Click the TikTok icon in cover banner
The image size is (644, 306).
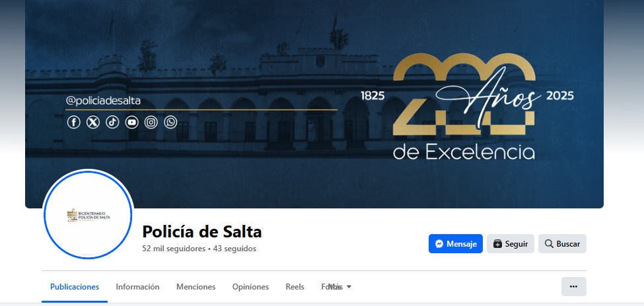tap(112, 122)
